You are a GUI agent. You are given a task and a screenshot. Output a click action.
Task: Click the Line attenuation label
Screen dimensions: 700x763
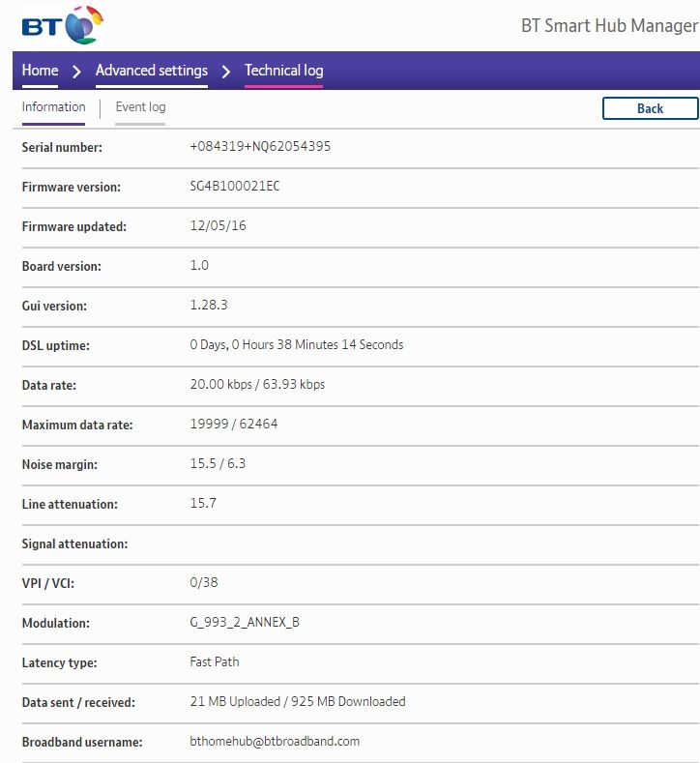click(70, 504)
